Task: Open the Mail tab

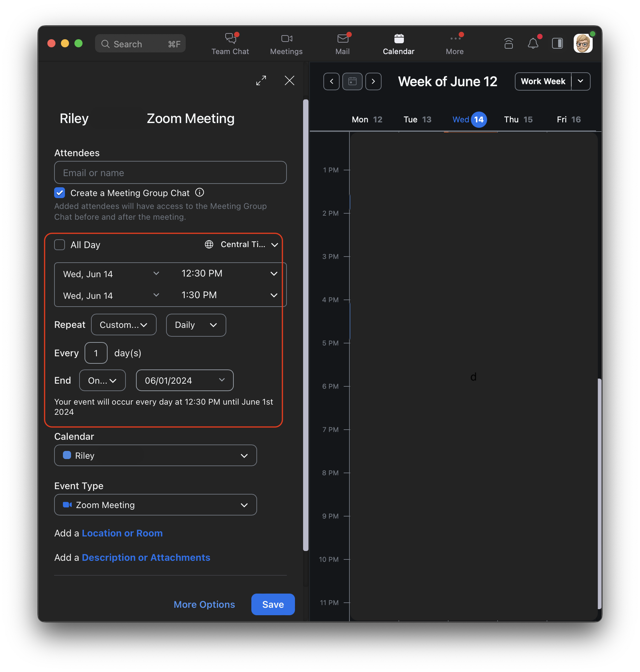Action: (x=342, y=44)
